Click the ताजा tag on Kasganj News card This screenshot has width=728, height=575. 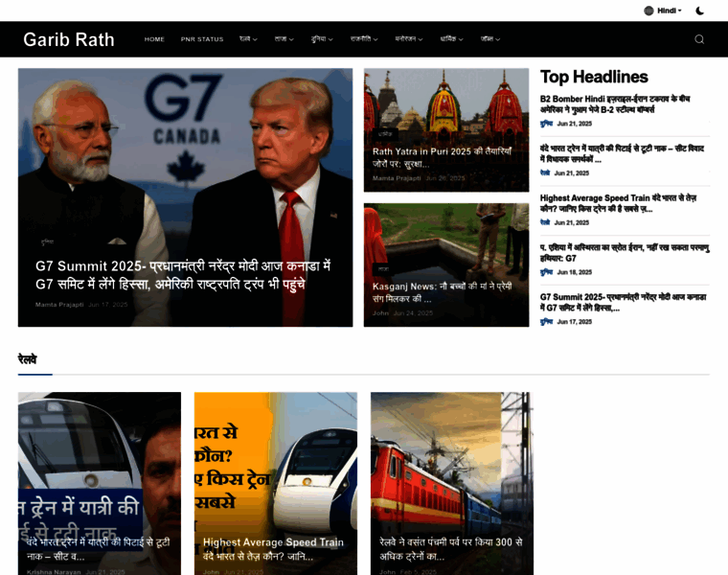pos(383,269)
